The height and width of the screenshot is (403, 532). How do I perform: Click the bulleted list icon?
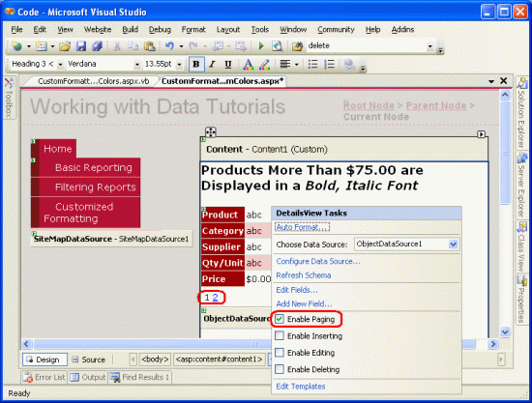pos(312,64)
